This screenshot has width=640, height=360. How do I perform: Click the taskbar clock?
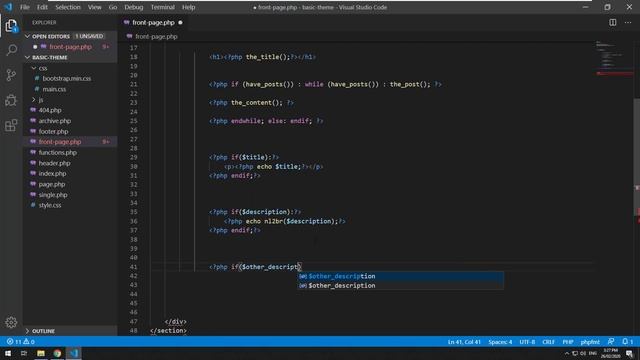611,353
